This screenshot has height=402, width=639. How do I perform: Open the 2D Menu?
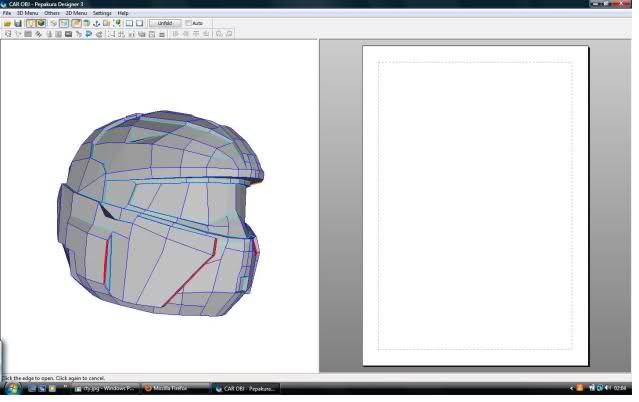pyautogui.click(x=76, y=13)
